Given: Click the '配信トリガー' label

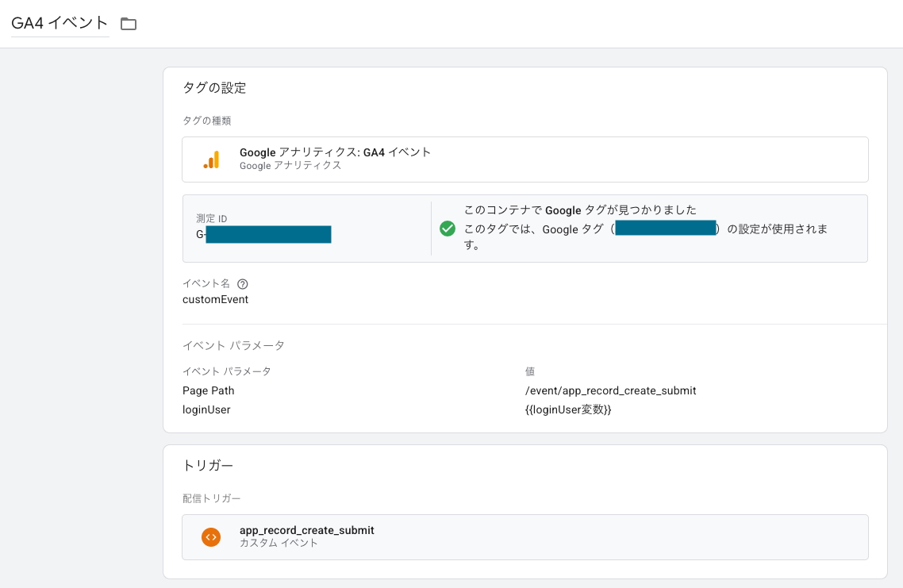Looking at the screenshot, I should 211,498.
